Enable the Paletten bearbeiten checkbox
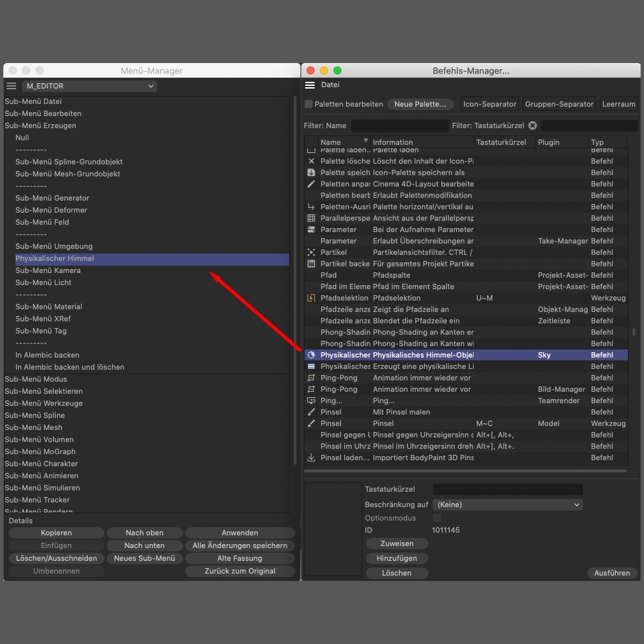Viewport: 644px width, 644px height. click(309, 105)
